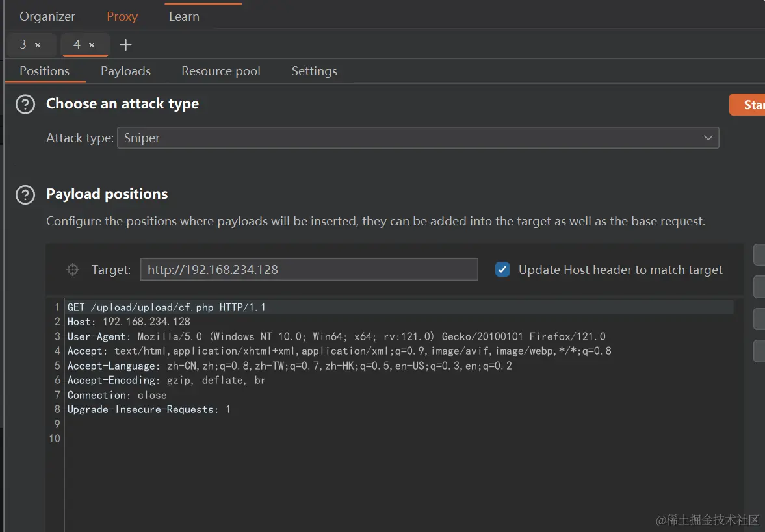Close Intruder tab 3
The width and height of the screenshot is (765, 532).
click(x=38, y=45)
